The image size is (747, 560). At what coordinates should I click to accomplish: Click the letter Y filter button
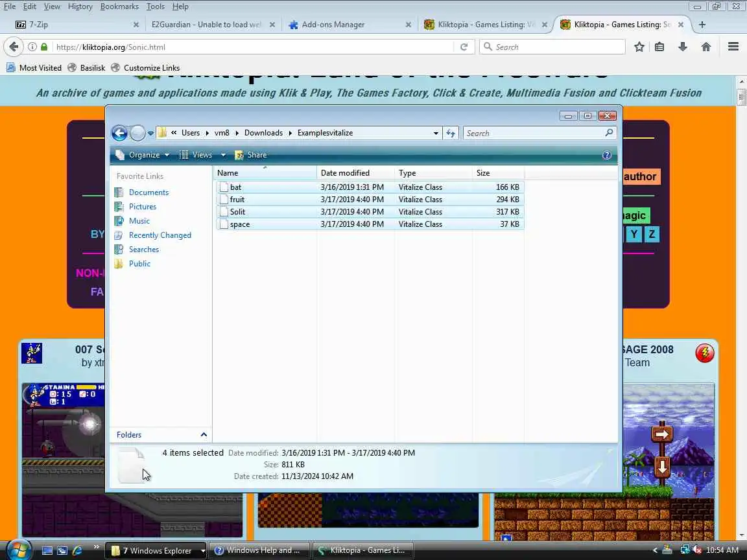pos(634,234)
